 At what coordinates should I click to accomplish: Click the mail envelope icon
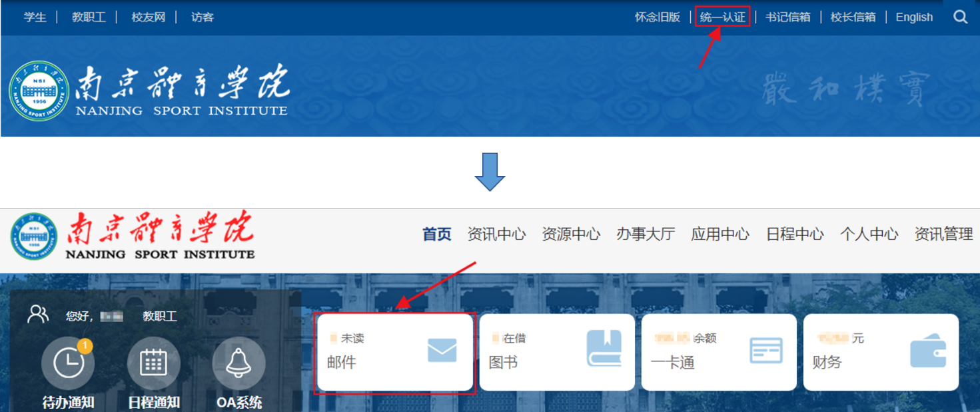point(442,351)
